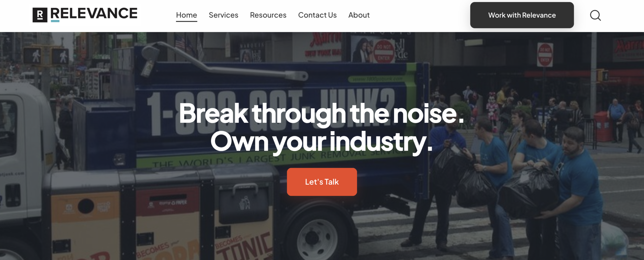Open the Resources menu
Image resolution: width=644 pixels, height=260 pixels.
pyautogui.click(x=268, y=15)
